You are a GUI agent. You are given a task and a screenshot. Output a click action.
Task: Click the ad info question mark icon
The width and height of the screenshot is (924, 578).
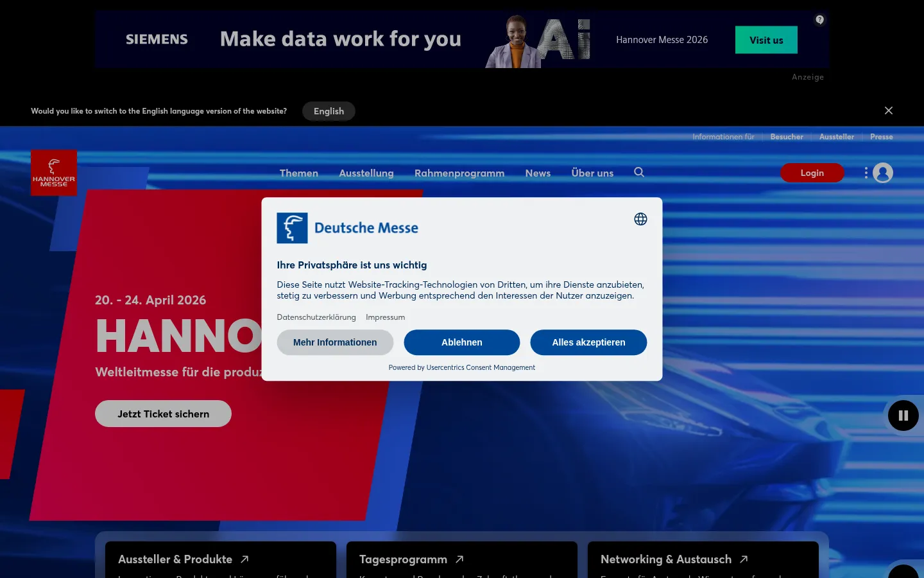(x=819, y=20)
